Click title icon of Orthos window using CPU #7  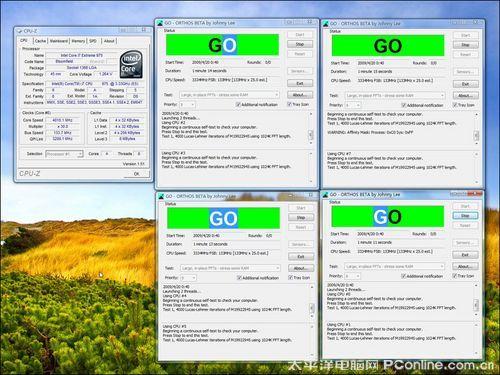[x=326, y=24]
